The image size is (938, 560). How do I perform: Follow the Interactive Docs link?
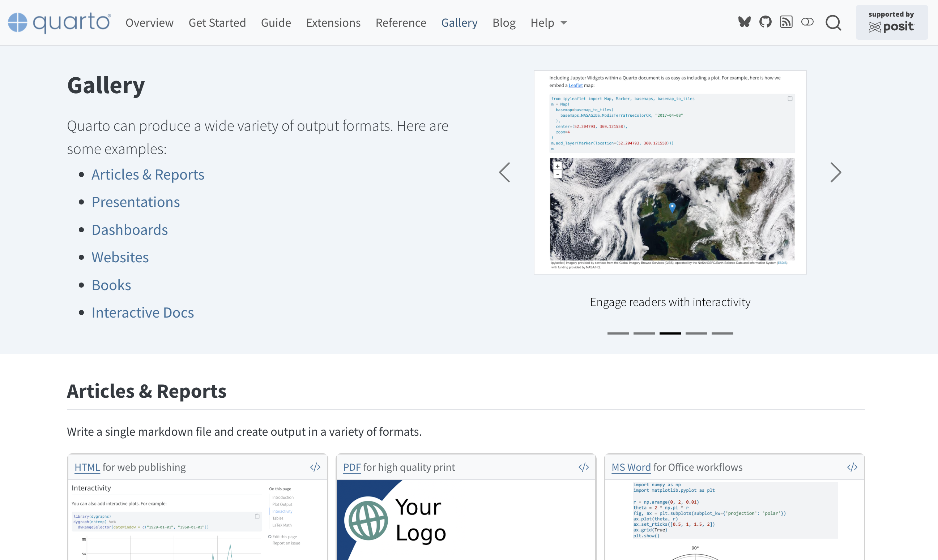pos(143,313)
